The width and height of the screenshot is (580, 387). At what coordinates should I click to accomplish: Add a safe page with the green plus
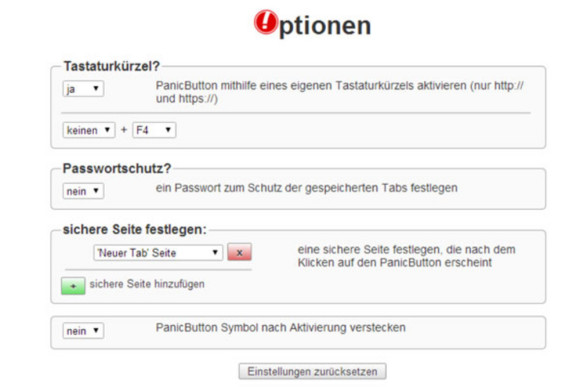(x=73, y=286)
